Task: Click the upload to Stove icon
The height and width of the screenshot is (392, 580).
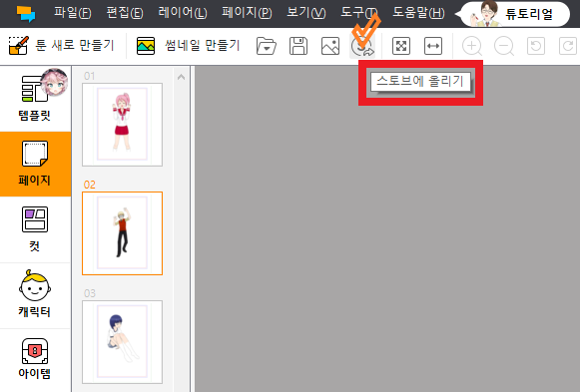Action: [362, 47]
